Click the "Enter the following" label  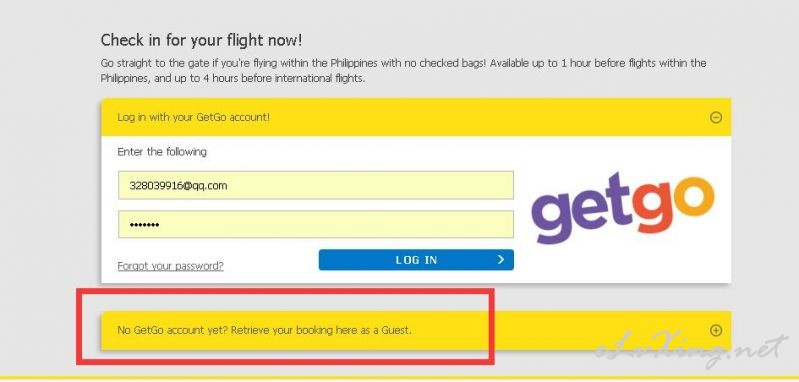162,152
